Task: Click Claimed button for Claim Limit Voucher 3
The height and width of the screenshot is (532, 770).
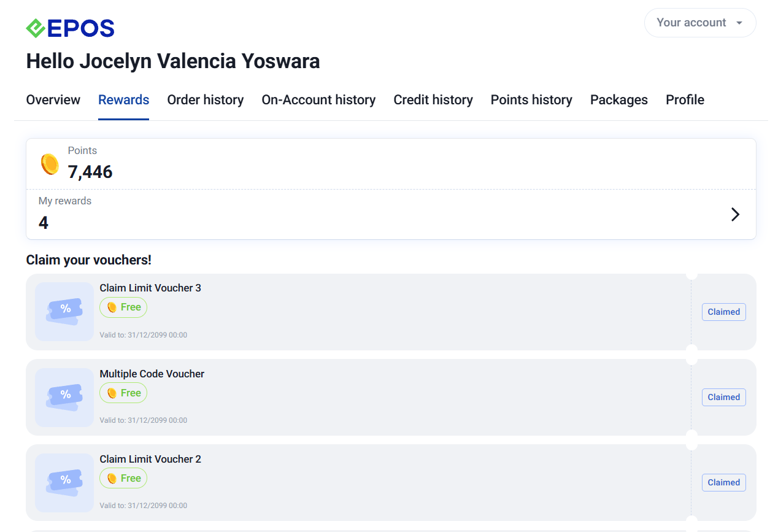Action: coord(724,312)
